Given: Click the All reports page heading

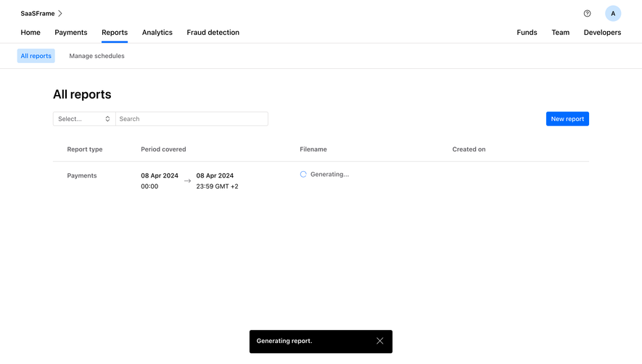Looking at the screenshot, I should pyautogui.click(x=82, y=94).
